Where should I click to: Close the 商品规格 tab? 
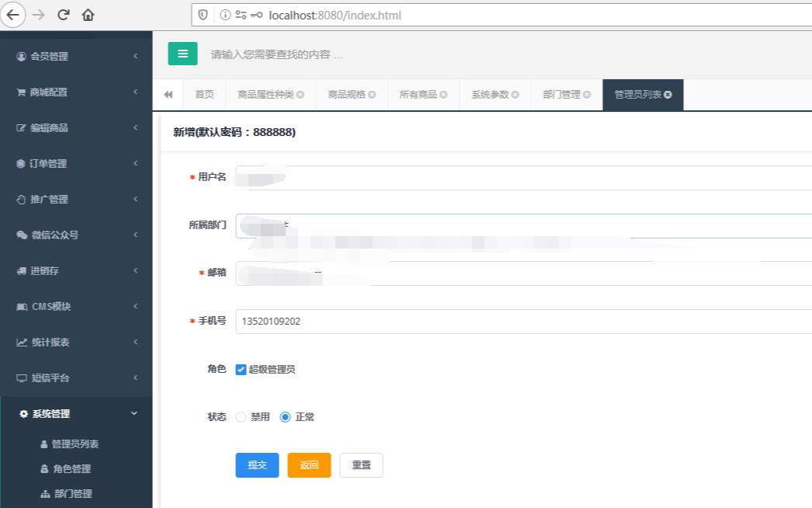point(372,94)
